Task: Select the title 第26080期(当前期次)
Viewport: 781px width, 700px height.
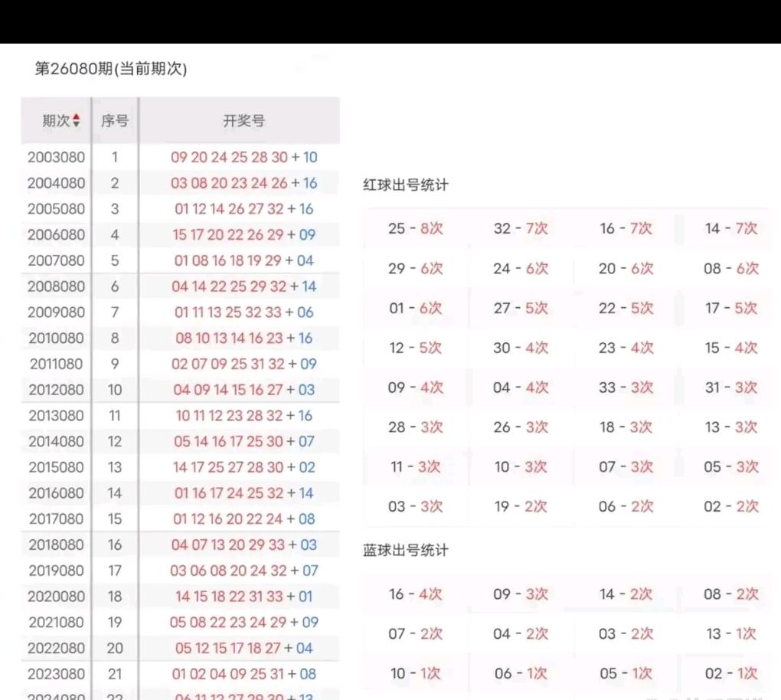Action: 111,69
